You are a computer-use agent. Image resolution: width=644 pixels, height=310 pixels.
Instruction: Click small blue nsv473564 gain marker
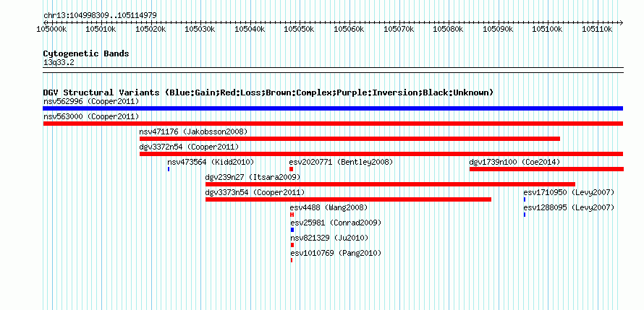coord(169,169)
